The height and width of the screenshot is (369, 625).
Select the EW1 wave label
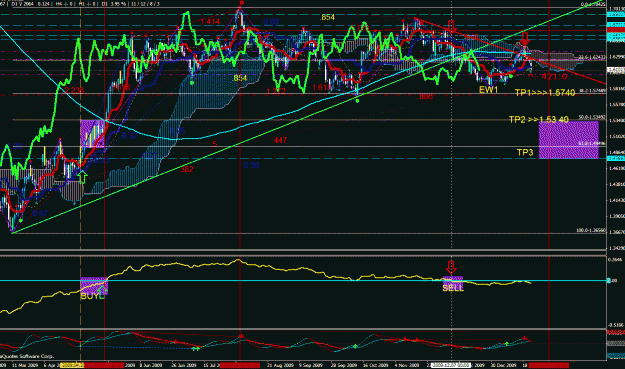[x=488, y=90]
